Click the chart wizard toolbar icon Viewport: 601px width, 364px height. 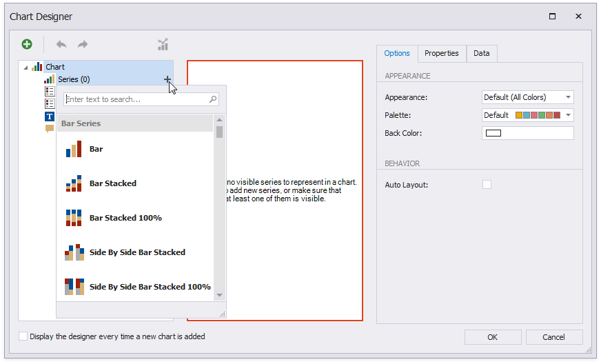(163, 45)
